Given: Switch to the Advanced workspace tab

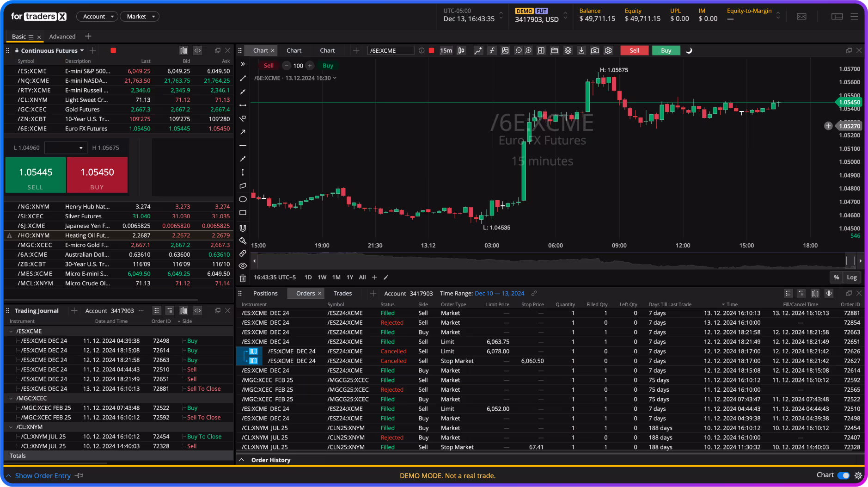Looking at the screenshot, I should pos(62,36).
